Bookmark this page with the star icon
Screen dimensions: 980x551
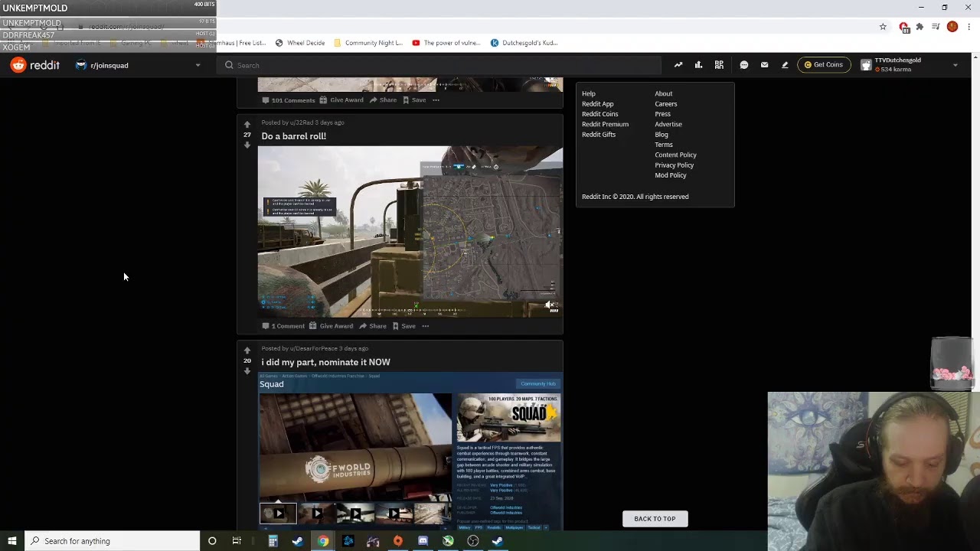883,27
